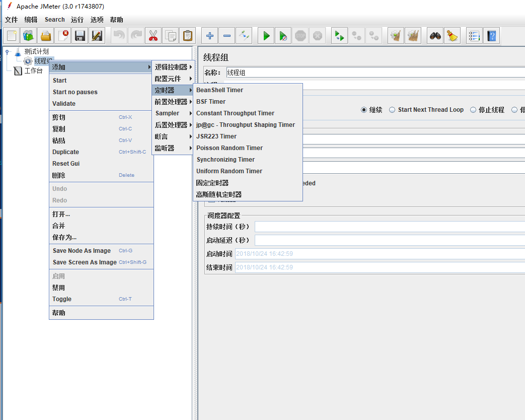525x420 pixels.
Task: Expand the Sampler submenu
Action: [x=173, y=113]
